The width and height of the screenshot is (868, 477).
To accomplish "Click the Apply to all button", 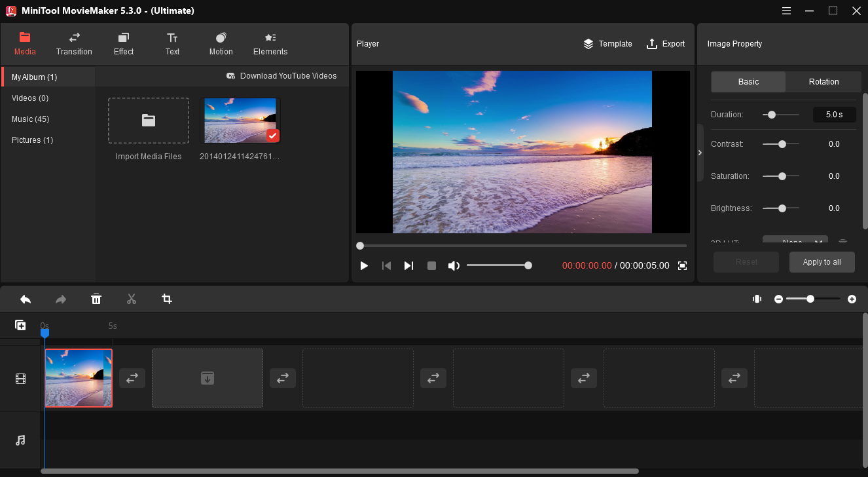I will (x=822, y=262).
